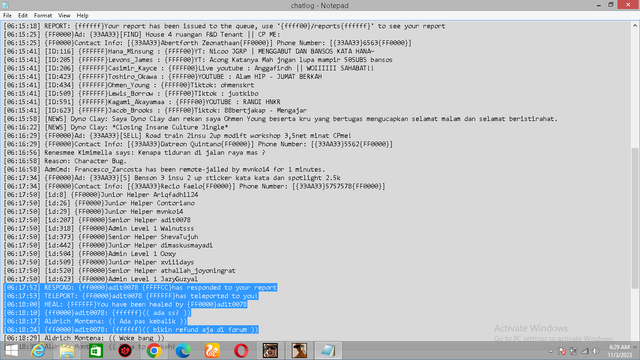Open the Edit menu
Screen dimensions: 640x360
(x=22, y=16)
